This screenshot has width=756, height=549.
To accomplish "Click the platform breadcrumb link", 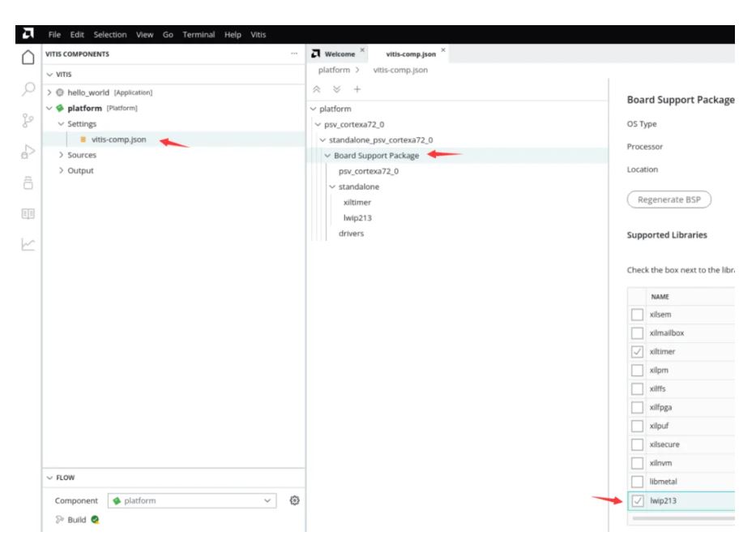I will point(334,70).
